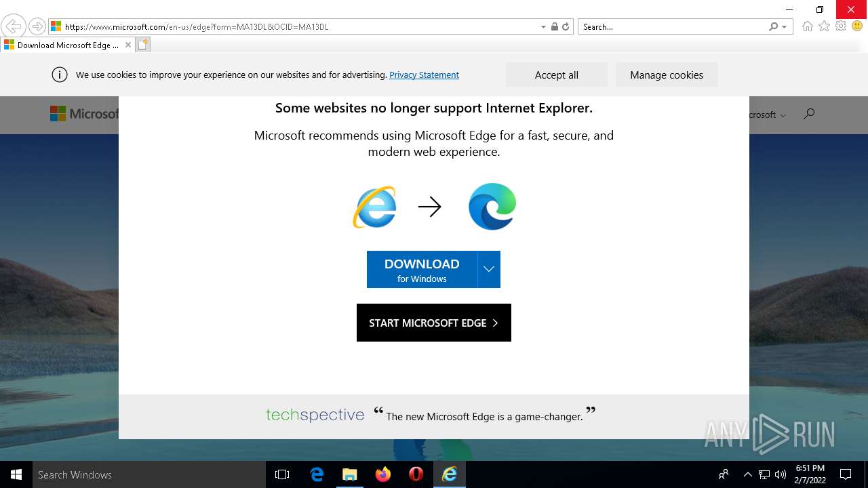Open Task View in the taskbar
This screenshot has height=488, width=868.
pyautogui.click(x=282, y=474)
